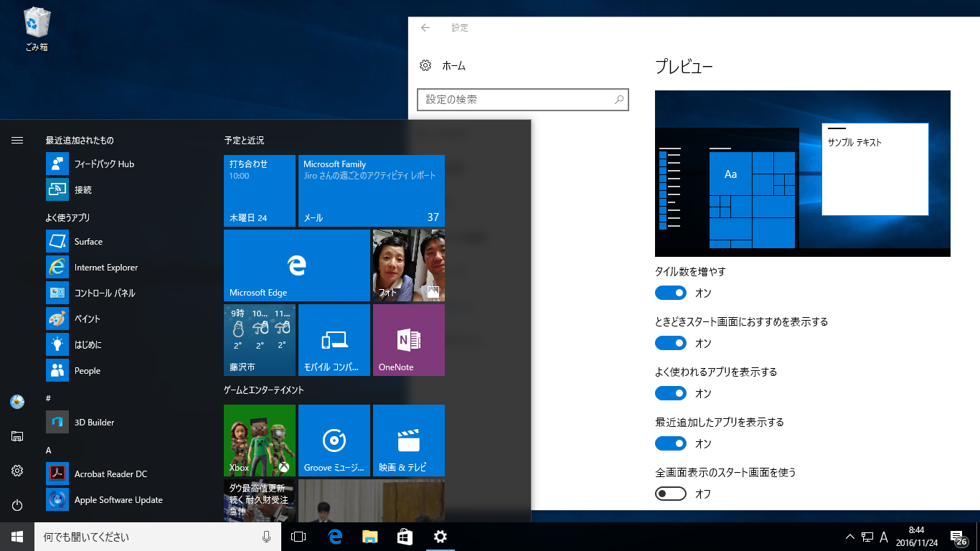The width and height of the screenshot is (980, 551).
Task: Open the Xbox tile
Action: (260, 441)
